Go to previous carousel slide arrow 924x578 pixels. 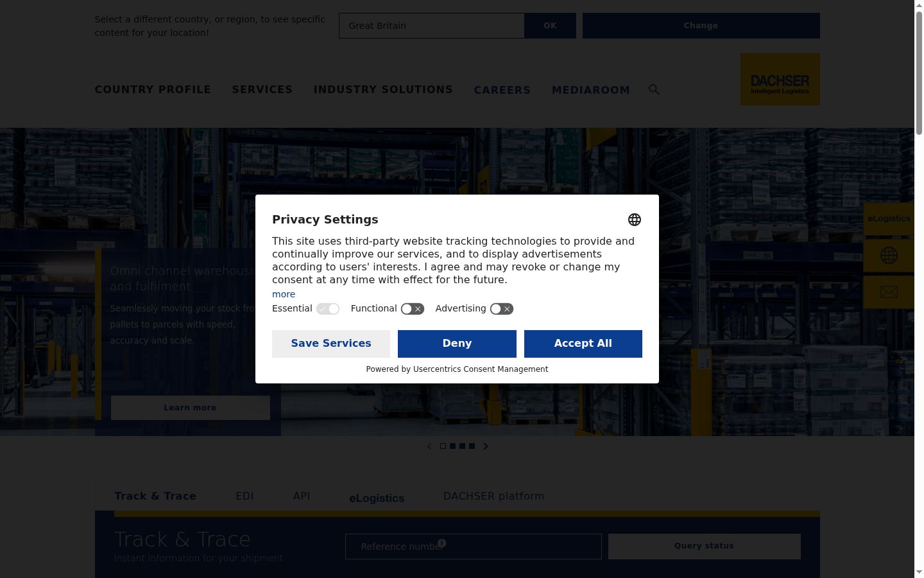coord(429,446)
